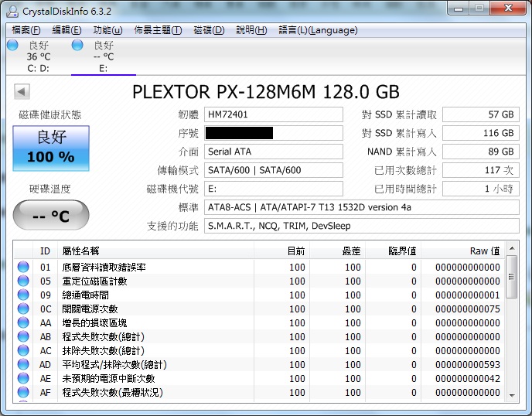Select the 程式失敗次數(最糟狀況) row
The height and width of the screenshot is (416, 532).
pos(259,392)
